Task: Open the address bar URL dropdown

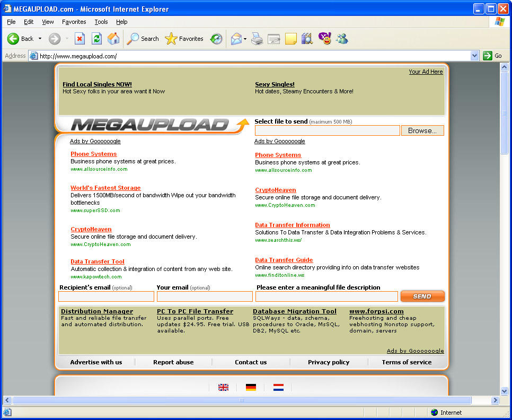Action: coord(474,56)
